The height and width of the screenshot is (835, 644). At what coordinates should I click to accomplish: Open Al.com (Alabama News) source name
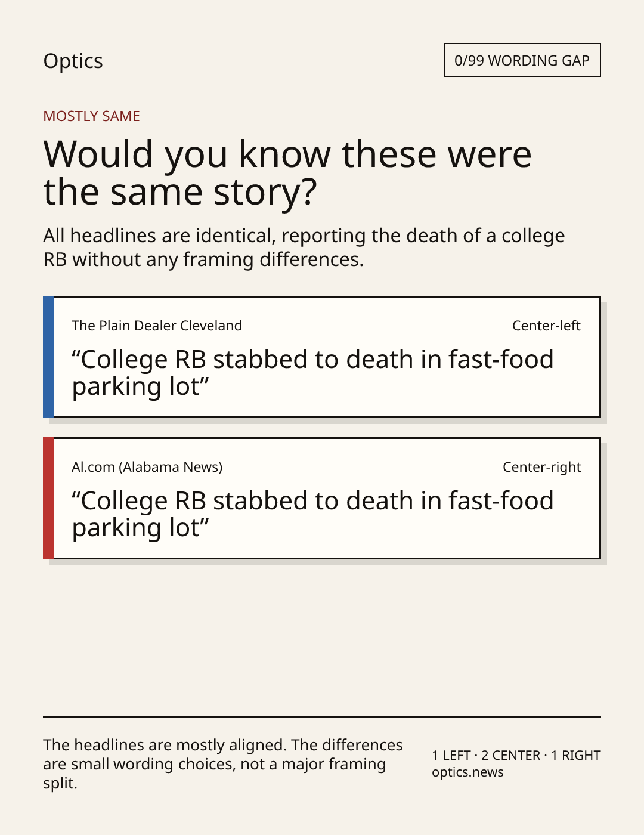(x=147, y=467)
